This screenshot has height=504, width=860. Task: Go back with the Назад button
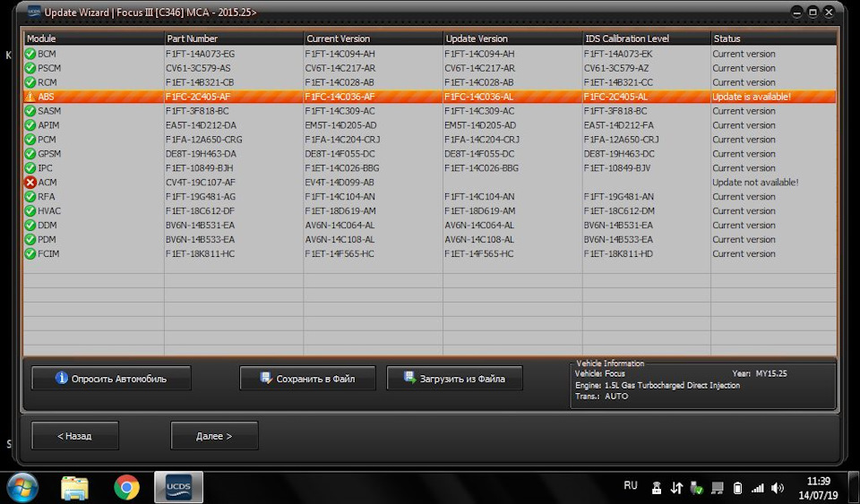tap(75, 436)
